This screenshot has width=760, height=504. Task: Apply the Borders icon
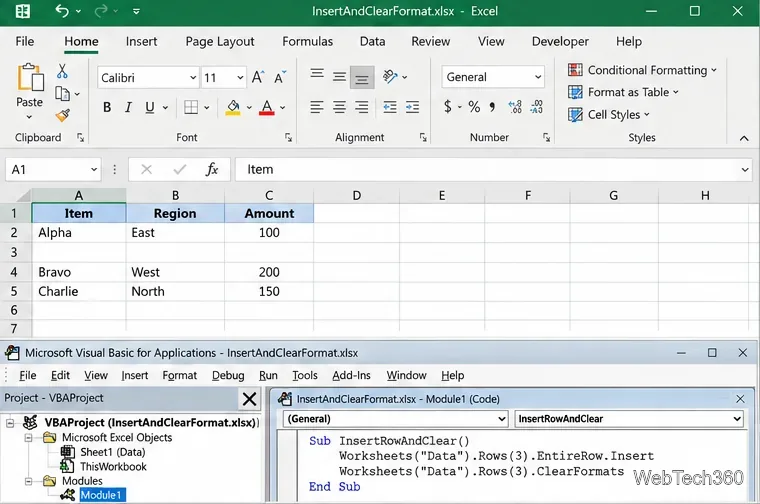click(191, 107)
